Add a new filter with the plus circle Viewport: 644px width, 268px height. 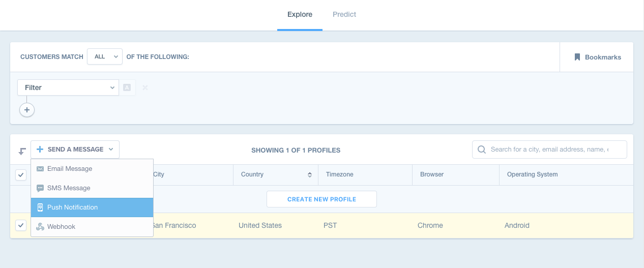[x=27, y=110]
